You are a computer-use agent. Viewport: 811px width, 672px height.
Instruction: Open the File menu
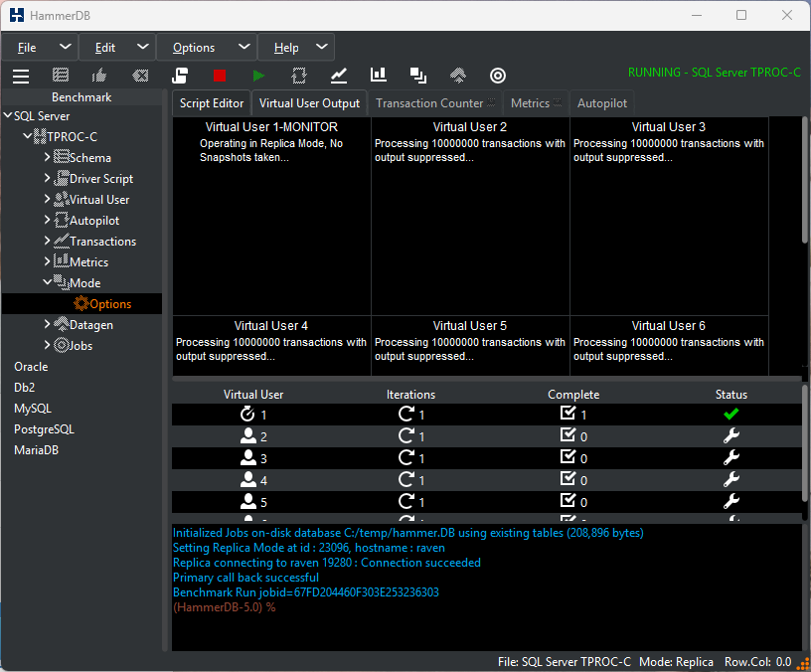tap(40, 48)
